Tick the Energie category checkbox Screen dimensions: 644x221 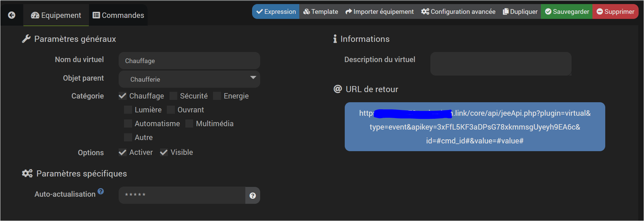tap(217, 96)
